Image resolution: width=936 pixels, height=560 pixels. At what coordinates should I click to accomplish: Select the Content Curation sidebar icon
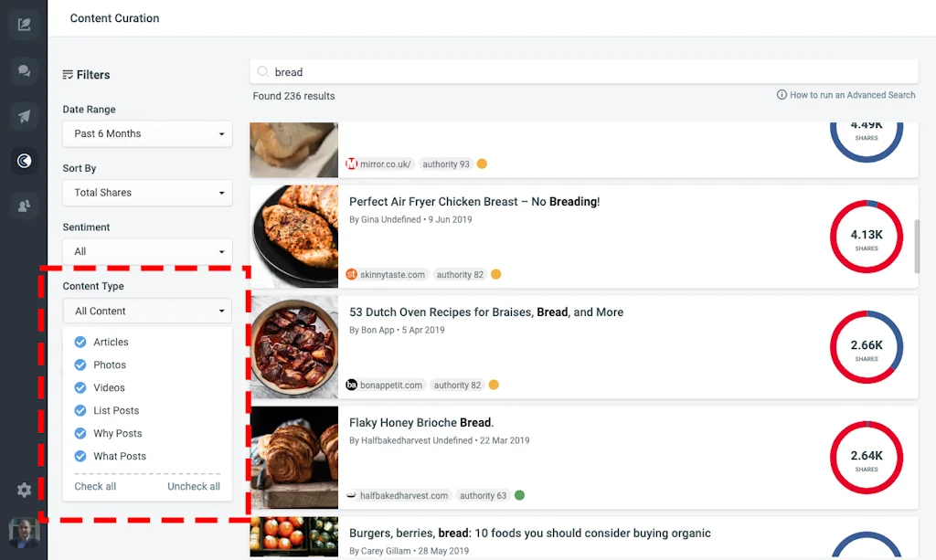[x=24, y=161]
